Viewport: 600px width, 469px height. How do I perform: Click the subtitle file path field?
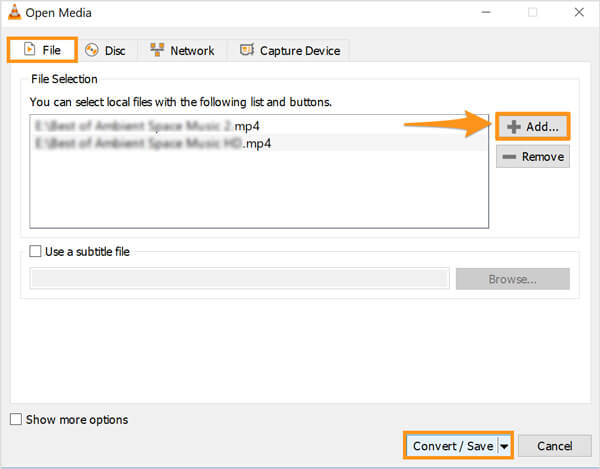[x=240, y=278]
